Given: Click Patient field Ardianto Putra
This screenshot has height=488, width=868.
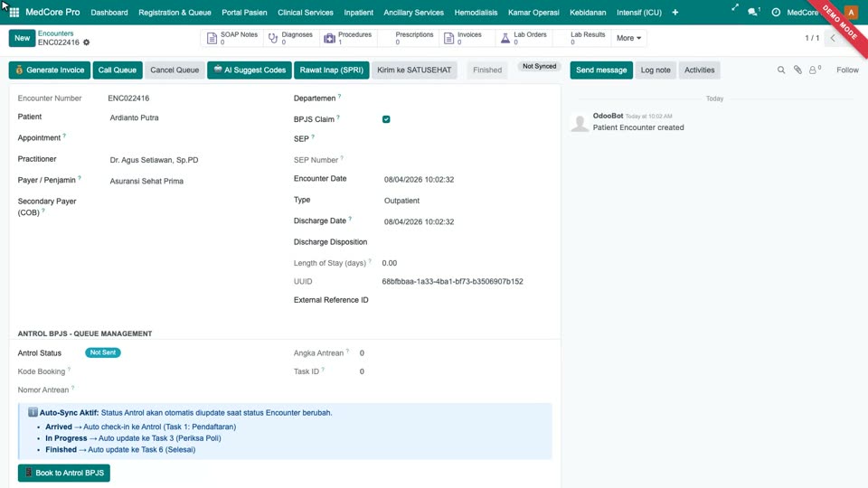Looking at the screenshot, I should pyautogui.click(x=134, y=117).
